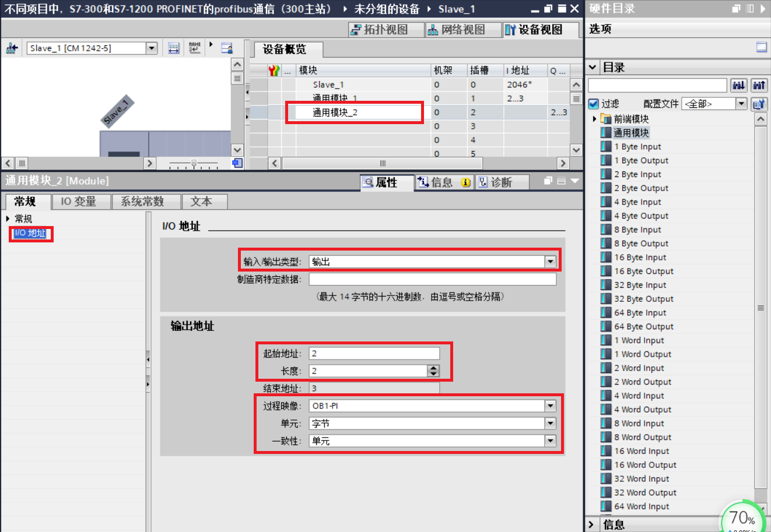Viewport: 771px width, 532px height.
Task: Click the 64 Byte Input module icon
Action: pos(606,312)
